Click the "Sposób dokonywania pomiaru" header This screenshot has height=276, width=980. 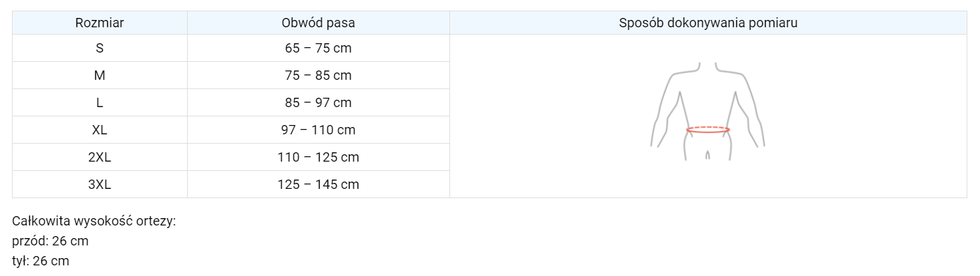pyautogui.click(x=708, y=23)
